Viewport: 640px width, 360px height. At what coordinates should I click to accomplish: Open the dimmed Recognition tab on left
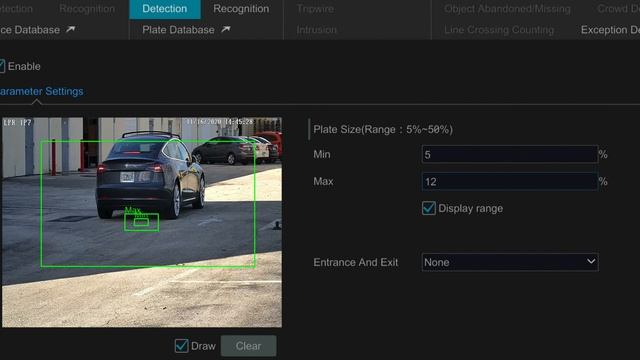pos(87,9)
